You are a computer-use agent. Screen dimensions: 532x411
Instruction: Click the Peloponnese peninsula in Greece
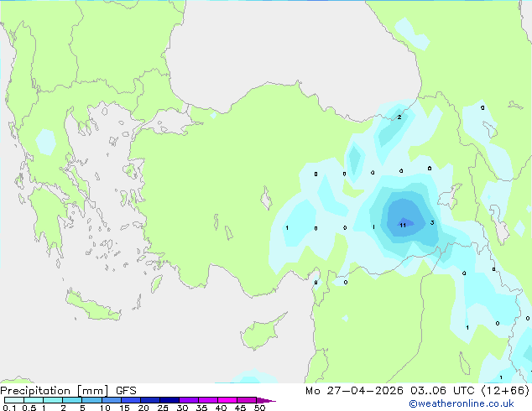(x=48, y=221)
